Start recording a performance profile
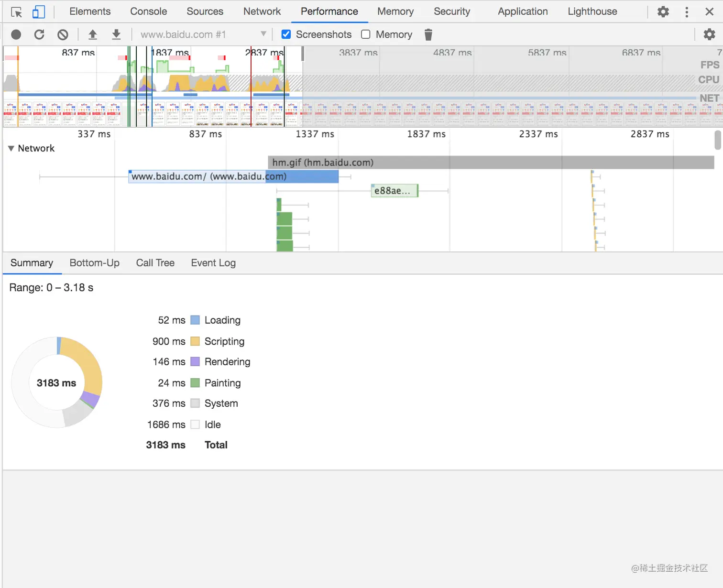 16,34
